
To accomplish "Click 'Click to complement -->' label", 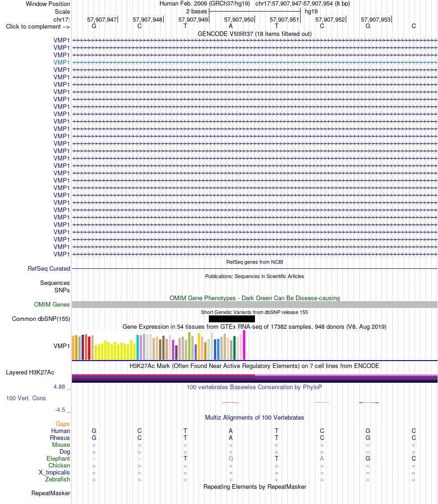I will [x=38, y=26].
